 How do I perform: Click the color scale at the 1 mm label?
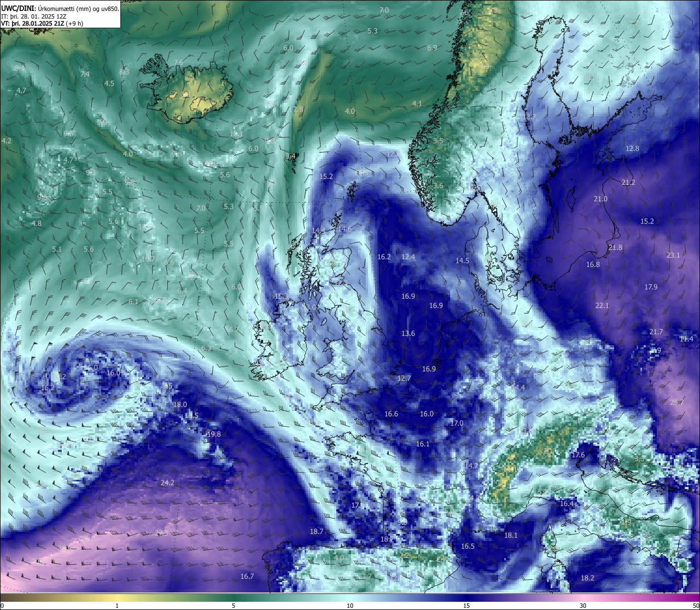(117, 606)
